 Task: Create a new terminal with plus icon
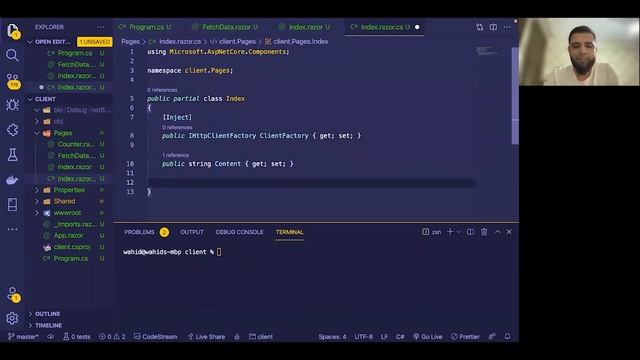click(450, 232)
